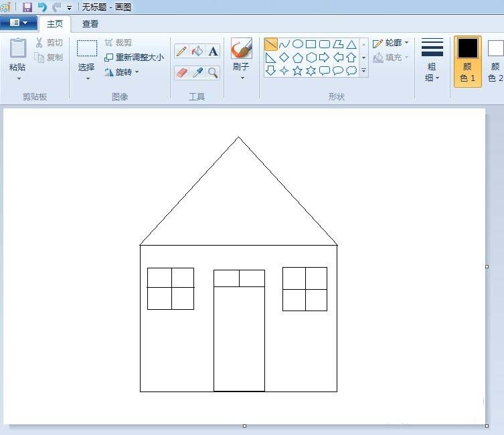Select the Color picker eyedropper tool
504x435 pixels.
coord(197,72)
